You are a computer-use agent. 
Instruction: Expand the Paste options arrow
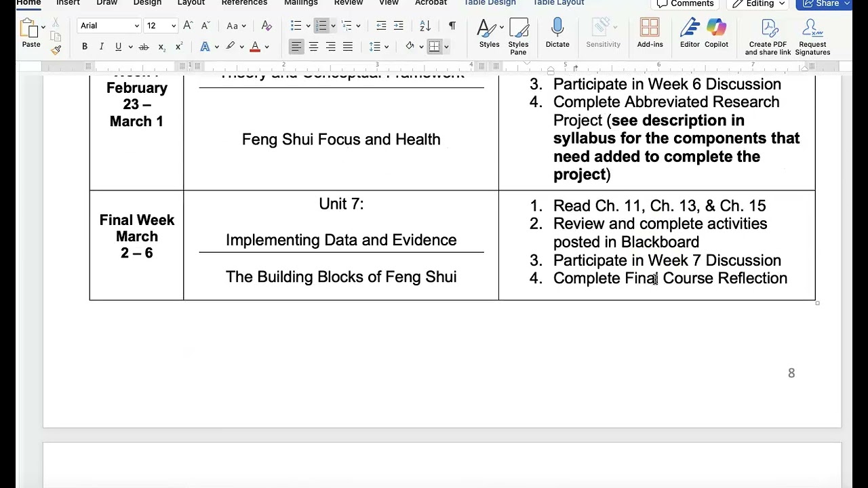tap(43, 27)
